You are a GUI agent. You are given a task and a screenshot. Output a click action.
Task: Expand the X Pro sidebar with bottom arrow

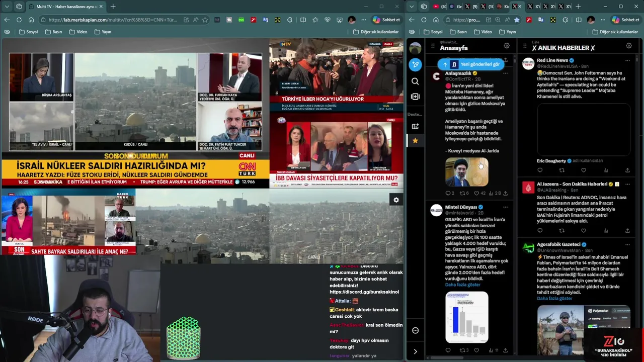415,351
